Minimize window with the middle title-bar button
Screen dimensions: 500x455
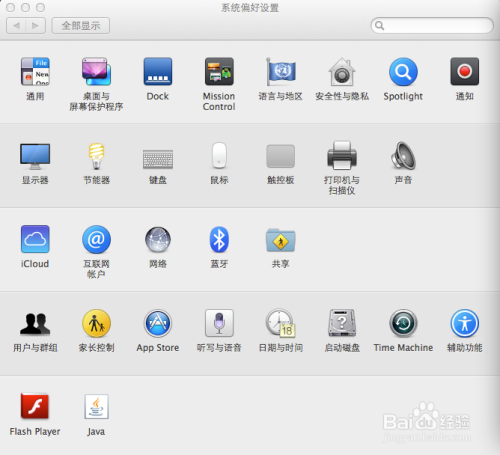tap(26, 7)
